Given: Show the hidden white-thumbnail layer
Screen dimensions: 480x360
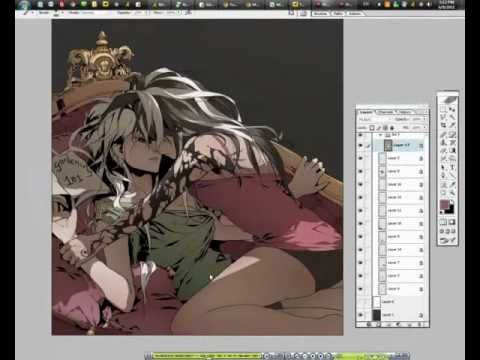Looking at the screenshot, I should 360,302.
